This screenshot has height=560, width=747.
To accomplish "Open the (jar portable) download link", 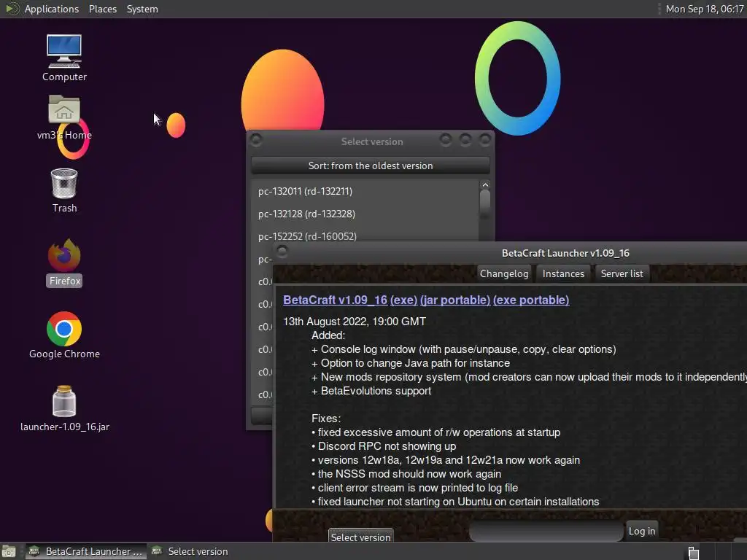I will [x=455, y=300].
